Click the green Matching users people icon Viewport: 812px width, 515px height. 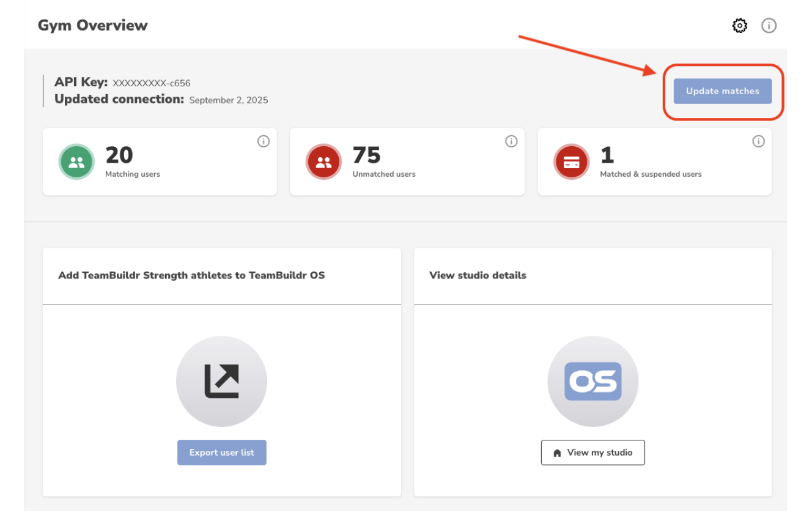pos(76,162)
